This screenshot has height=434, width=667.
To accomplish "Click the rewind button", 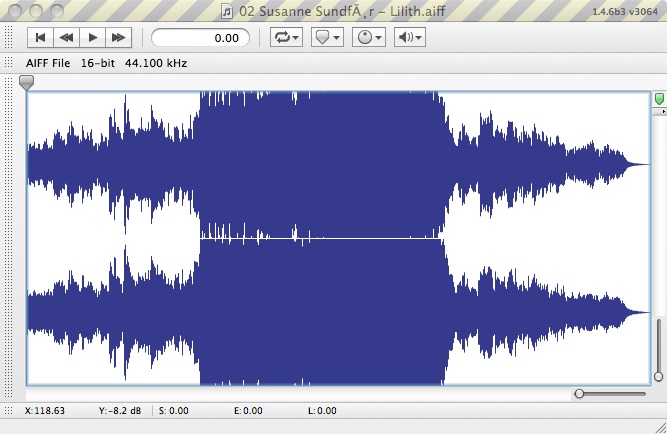I will (66, 38).
